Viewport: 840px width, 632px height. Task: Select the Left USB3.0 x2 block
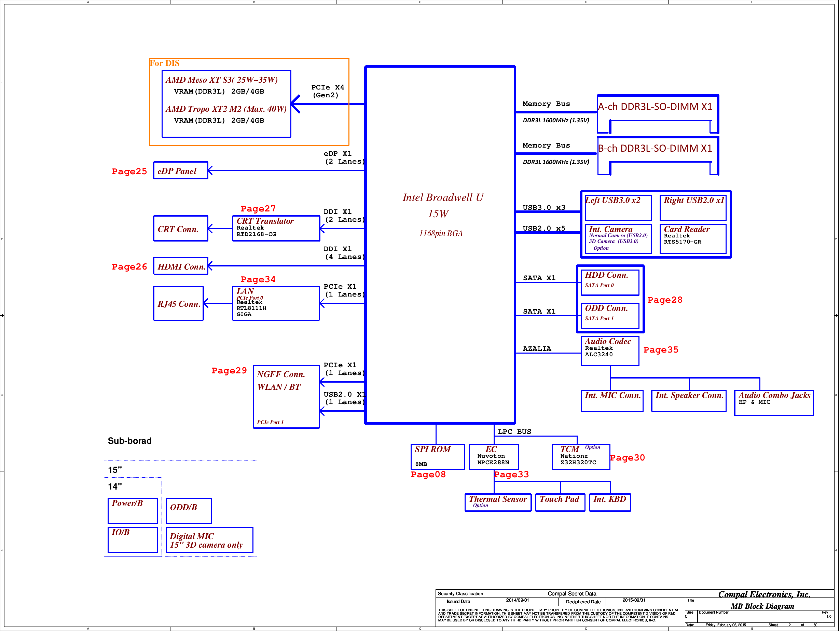coord(618,208)
